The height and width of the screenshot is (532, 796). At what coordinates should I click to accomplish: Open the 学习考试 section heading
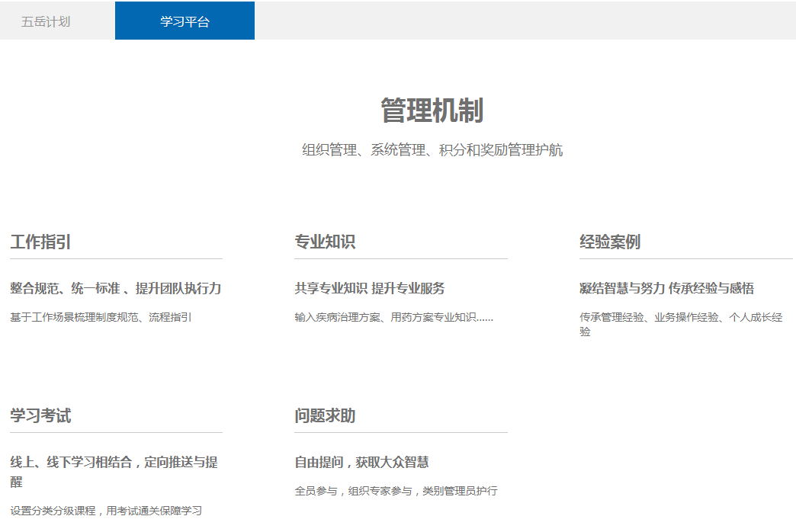[40, 415]
